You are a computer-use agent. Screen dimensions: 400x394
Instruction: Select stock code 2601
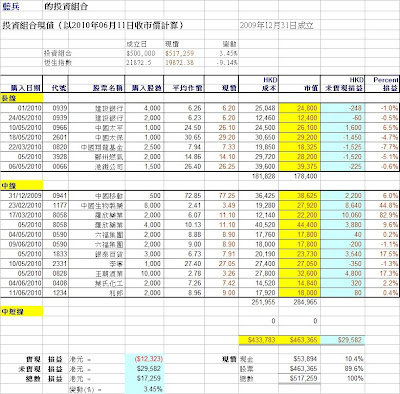point(56,137)
